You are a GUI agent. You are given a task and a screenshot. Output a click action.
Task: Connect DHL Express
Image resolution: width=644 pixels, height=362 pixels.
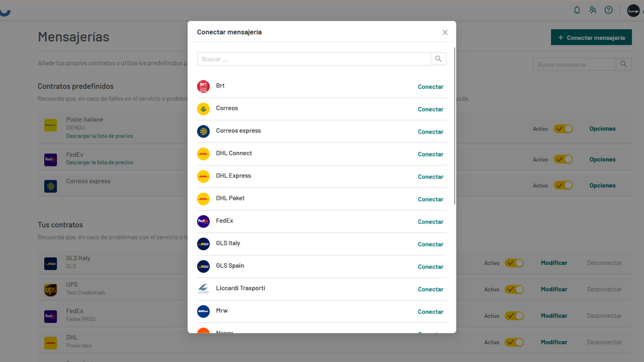[431, 176]
